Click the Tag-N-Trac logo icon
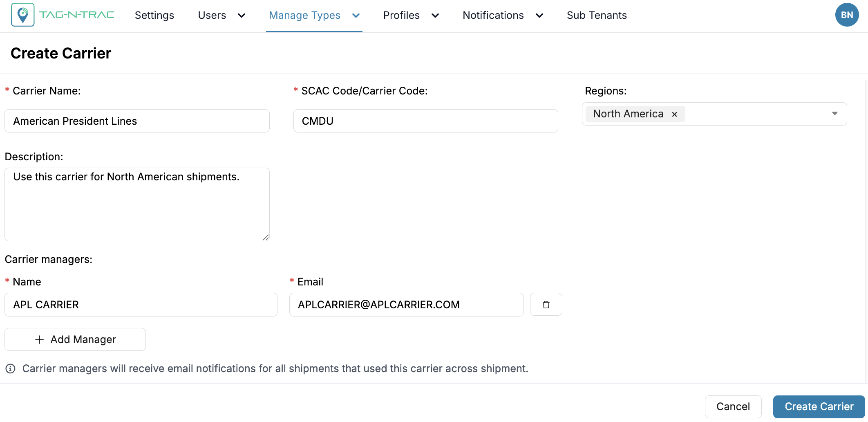 [23, 15]
